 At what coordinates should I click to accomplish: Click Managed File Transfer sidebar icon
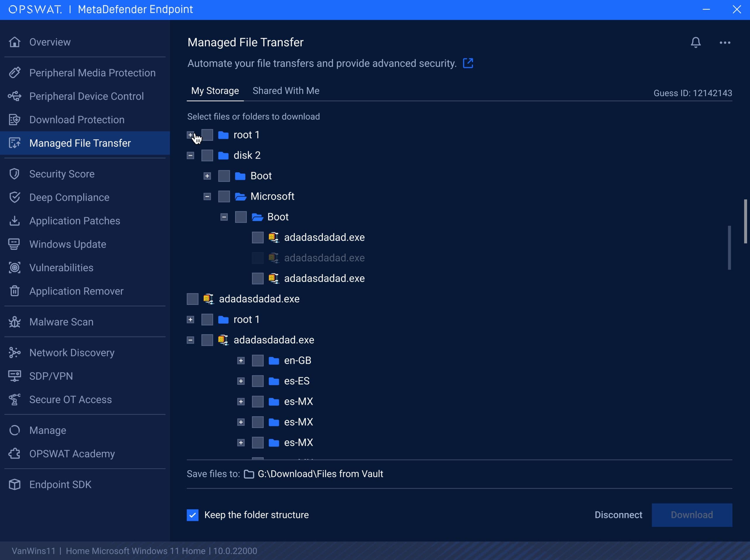click(x=15, y=143)
